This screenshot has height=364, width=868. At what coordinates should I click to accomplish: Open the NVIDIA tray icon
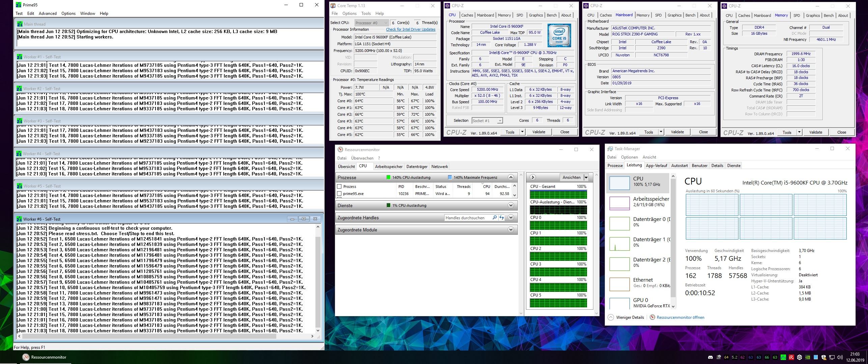point(808,357)
